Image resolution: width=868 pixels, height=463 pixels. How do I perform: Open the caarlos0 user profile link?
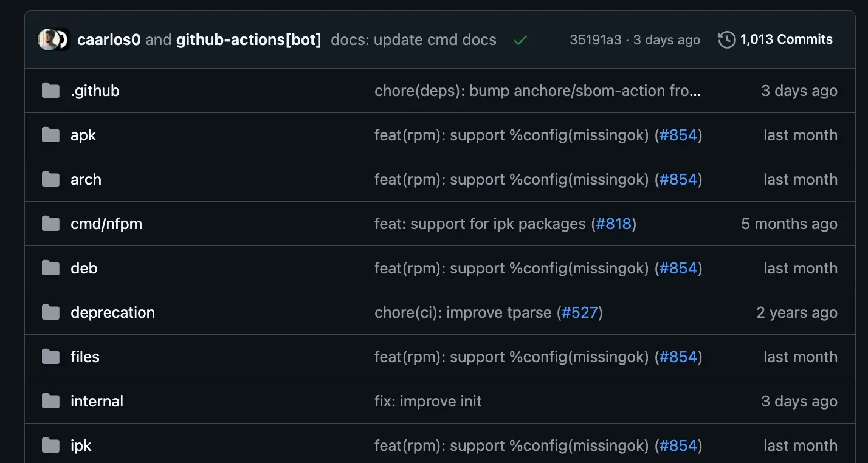tap(109, 40)
